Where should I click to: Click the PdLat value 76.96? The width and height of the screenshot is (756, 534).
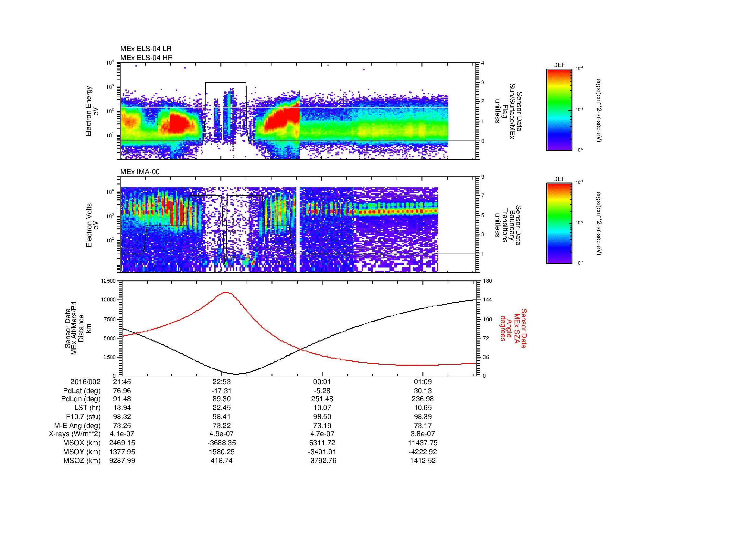pyautogui.click(x=122, y=391)
